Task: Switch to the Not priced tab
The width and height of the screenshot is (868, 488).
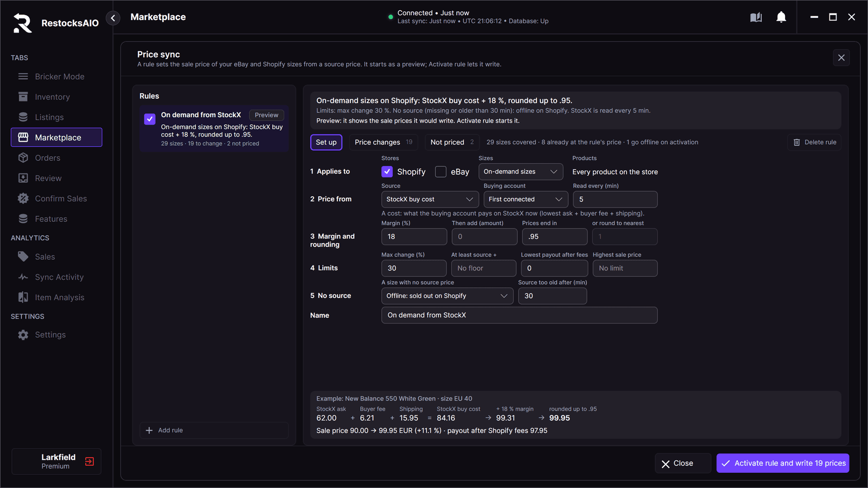Action: coord(452,143)
